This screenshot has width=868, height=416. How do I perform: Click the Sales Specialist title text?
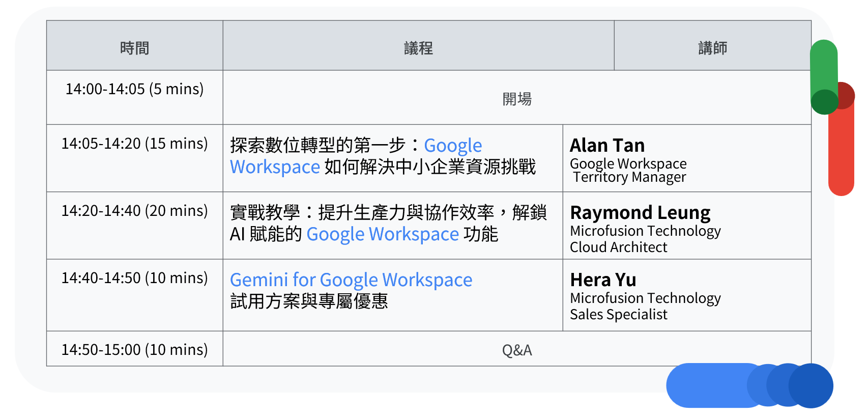pyautogui.click(x=618, y=315)
